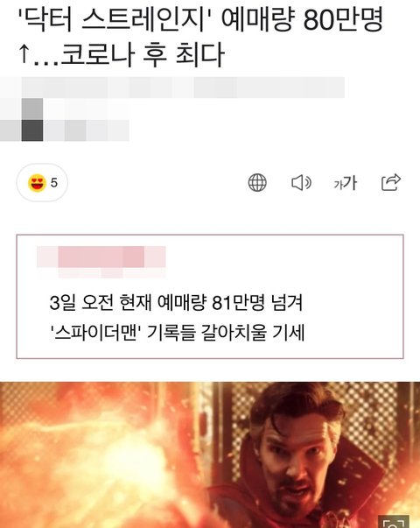Open the 가가 font size control
This screenshot has height=528, width=420.
click(346, 183)
